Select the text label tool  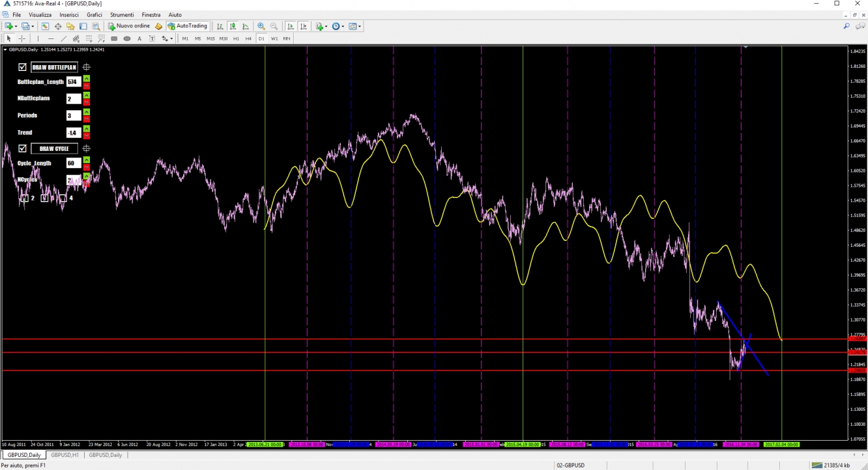coord(152,38)
